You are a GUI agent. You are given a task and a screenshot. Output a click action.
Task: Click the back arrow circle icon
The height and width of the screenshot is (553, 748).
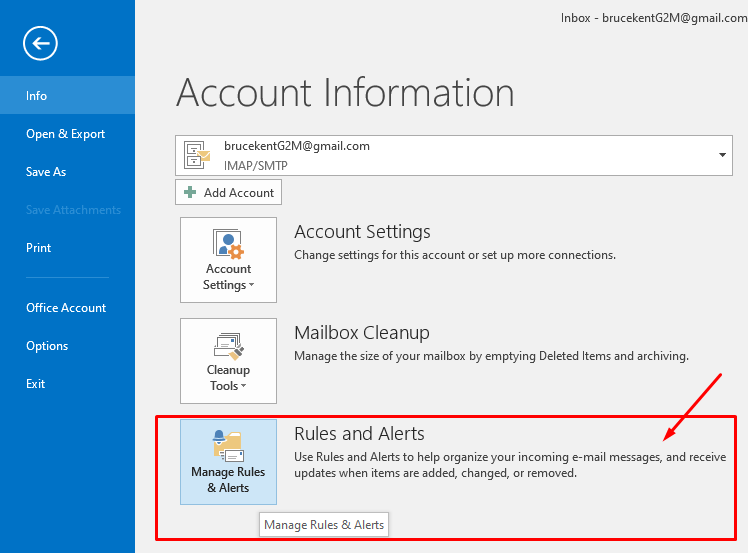point(41,43)
